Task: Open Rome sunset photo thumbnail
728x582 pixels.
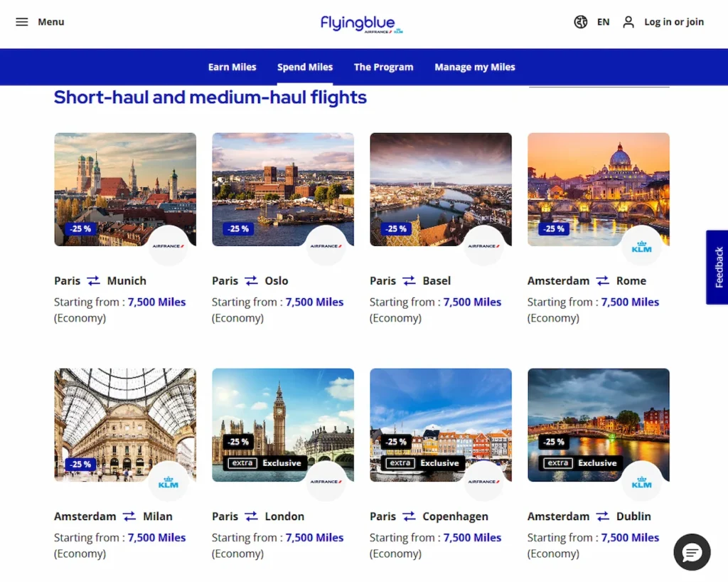Action: click(x=599, y=189)
